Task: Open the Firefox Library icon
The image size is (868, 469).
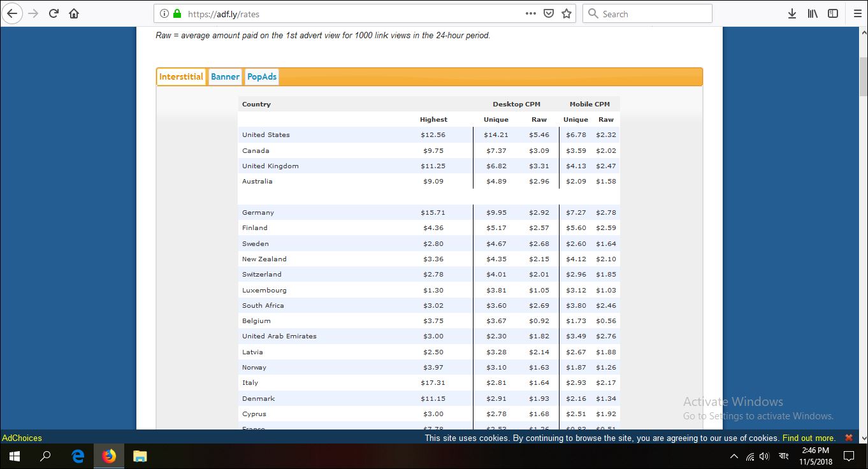Action: 811,13
